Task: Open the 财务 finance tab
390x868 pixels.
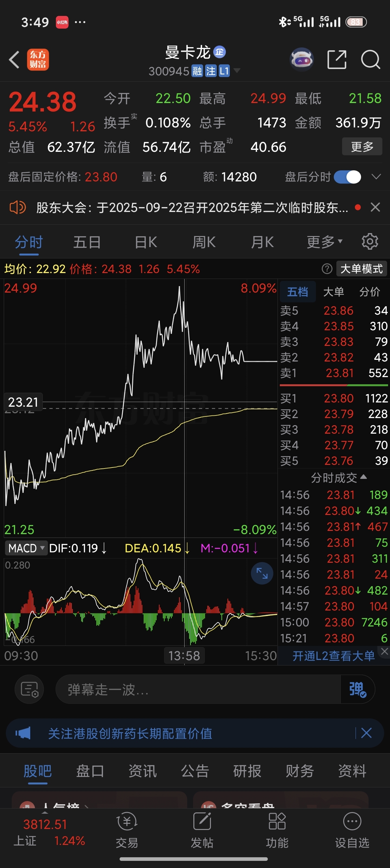Action: (300, 771)
